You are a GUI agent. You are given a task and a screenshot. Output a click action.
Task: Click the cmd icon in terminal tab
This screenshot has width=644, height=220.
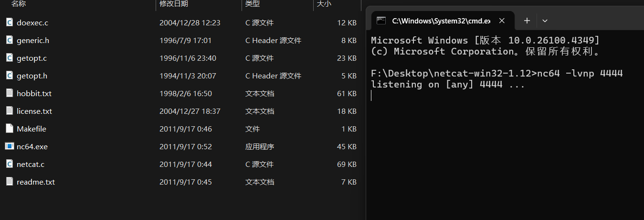tap(381, 21)
